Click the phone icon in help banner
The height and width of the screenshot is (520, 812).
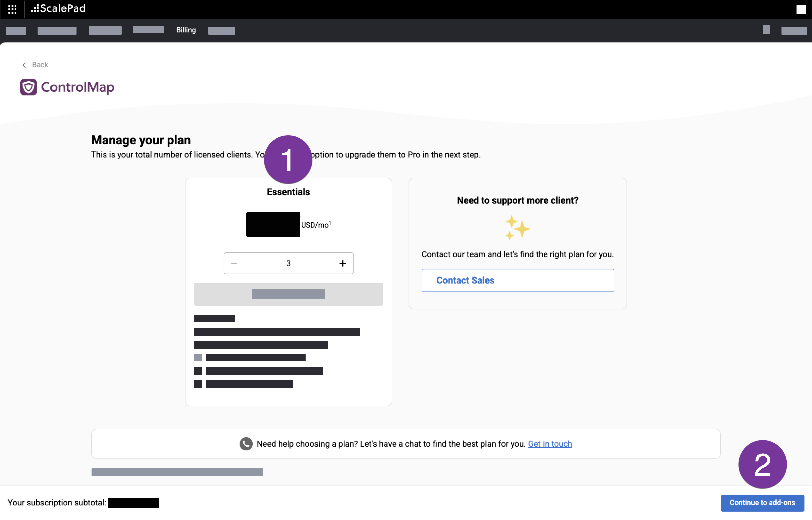click(x=246, y=444)
